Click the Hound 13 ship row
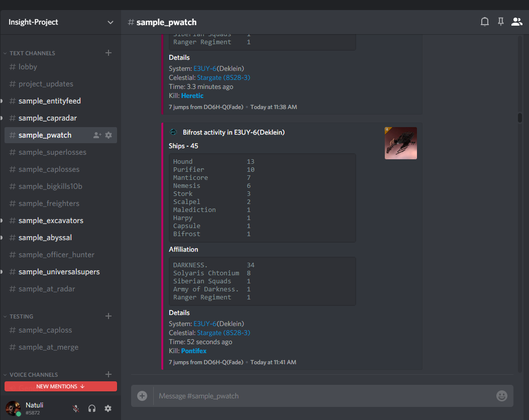This screenshot has height=420, width=529. 214,162
